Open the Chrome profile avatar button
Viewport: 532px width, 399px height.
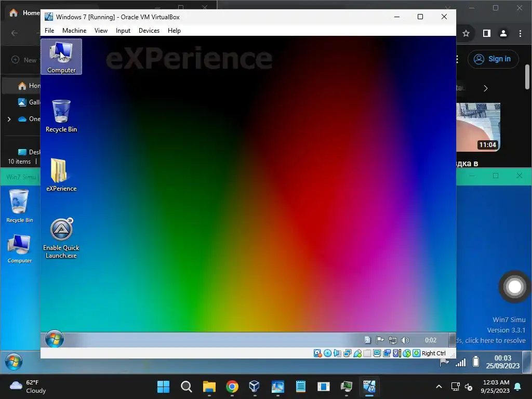(x=503, y=33)
